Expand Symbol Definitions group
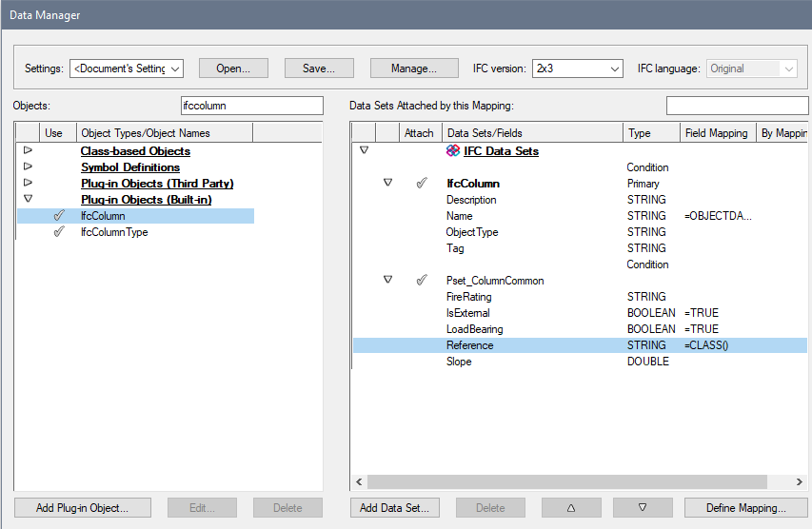The height and width of the screenshot is (529, 812). (28, 167)
